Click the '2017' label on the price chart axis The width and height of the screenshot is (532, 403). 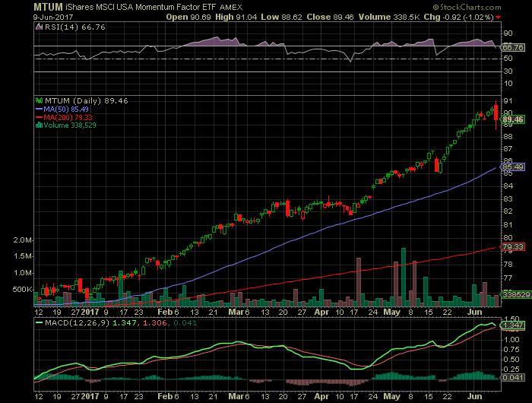(x=90, y=312)
